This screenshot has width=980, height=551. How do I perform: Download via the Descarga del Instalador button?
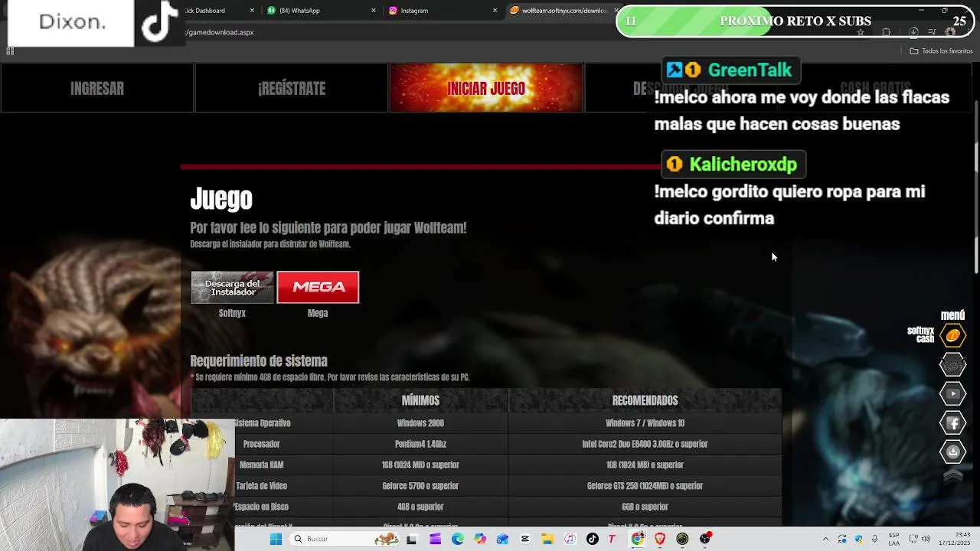[x=232, y=287]
